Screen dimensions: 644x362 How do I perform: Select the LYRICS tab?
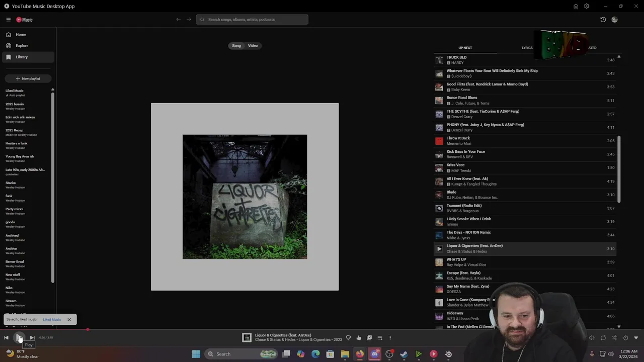coord(527,48)
